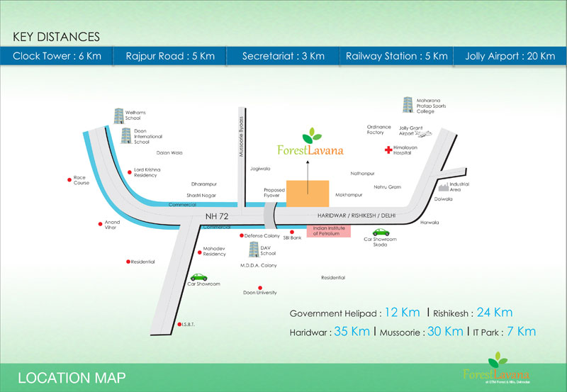Click the Nehru Gram label
Image resolution: width=567 pixels, height=392 pixels.
pos(387,187)
